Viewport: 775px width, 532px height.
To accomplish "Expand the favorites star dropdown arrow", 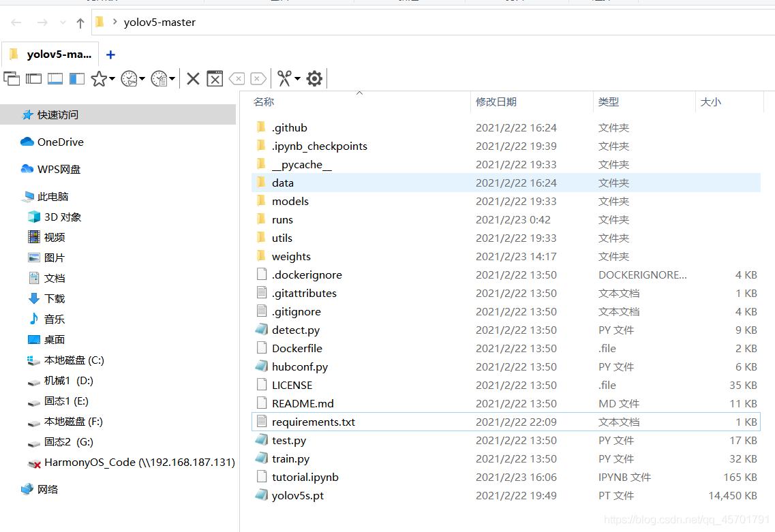I will pos(112,78).
